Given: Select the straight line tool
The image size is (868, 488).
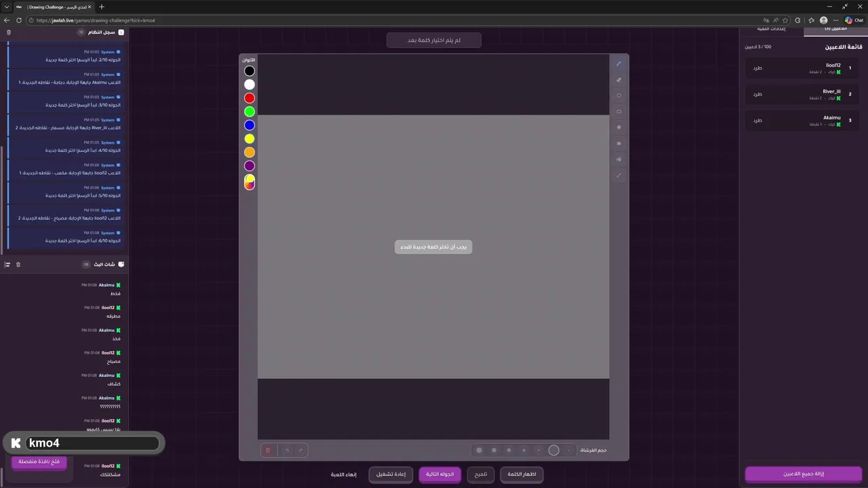Looking at the screenshot, I should (x=618, y=176).
